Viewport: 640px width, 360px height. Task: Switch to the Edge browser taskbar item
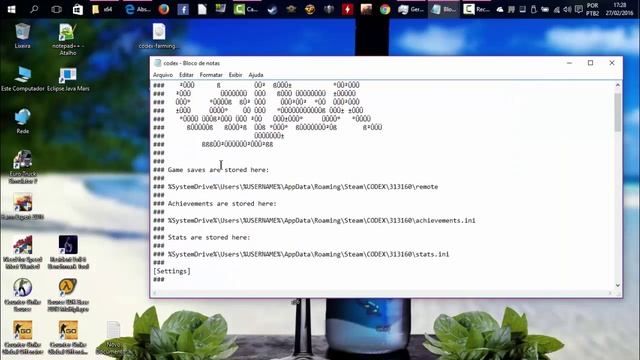(x=138, y=9)
